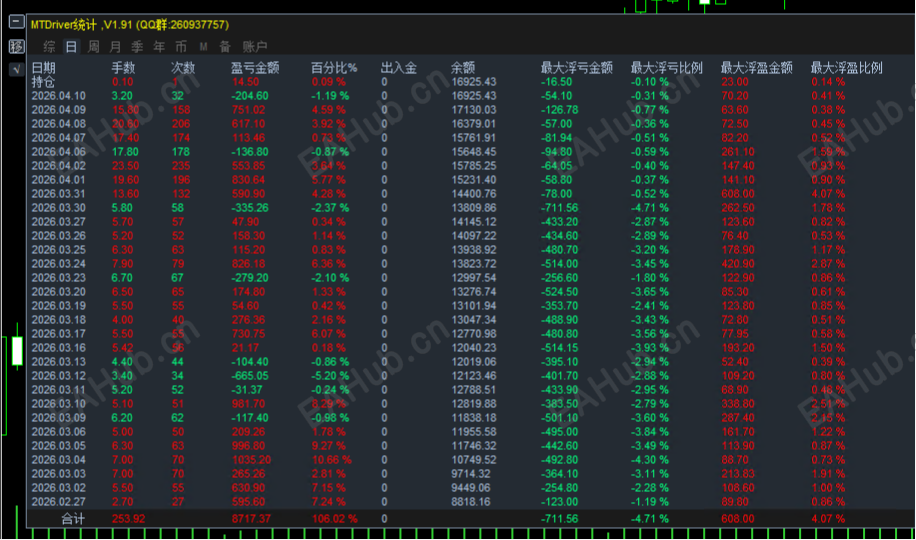Click the 余额 column header
The height and width of the screenshot is (540, 916).
[x=463, y=68]
